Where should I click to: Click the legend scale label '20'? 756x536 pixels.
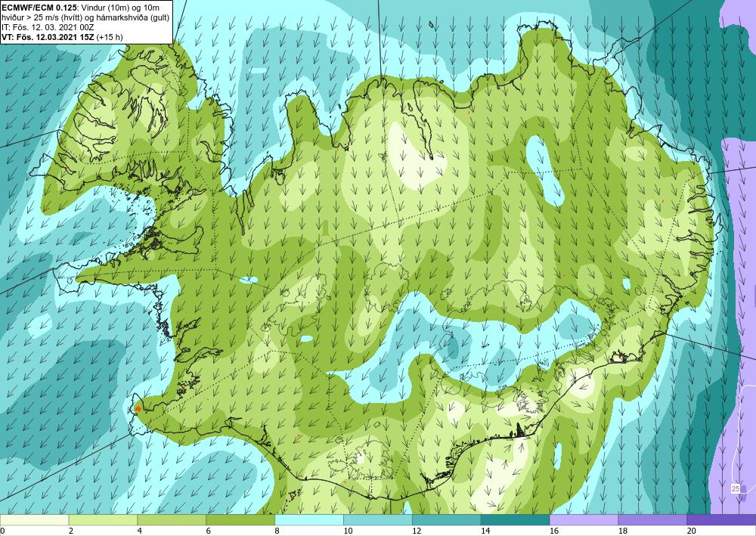click(x=692, y=531)
